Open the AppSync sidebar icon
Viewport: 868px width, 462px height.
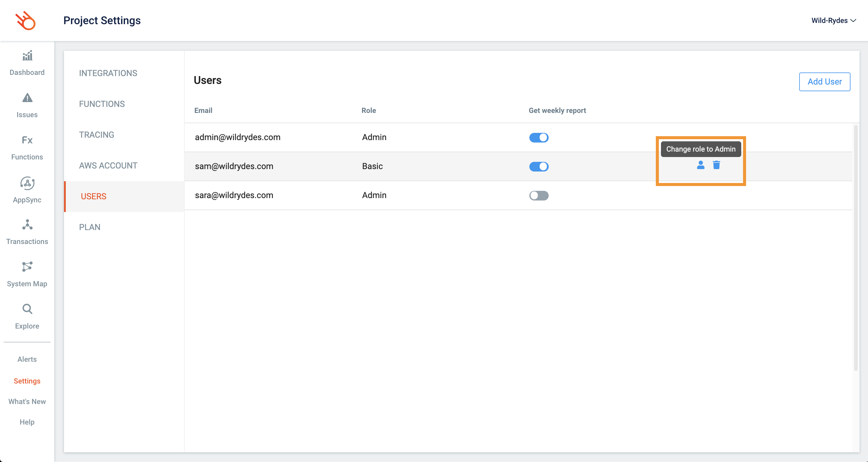[27, 183]
